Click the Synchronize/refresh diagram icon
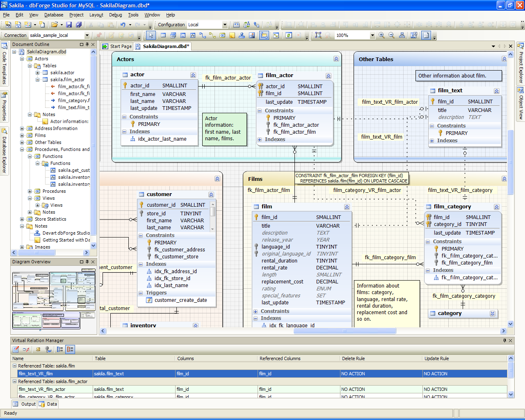 (x=288, y=35)
